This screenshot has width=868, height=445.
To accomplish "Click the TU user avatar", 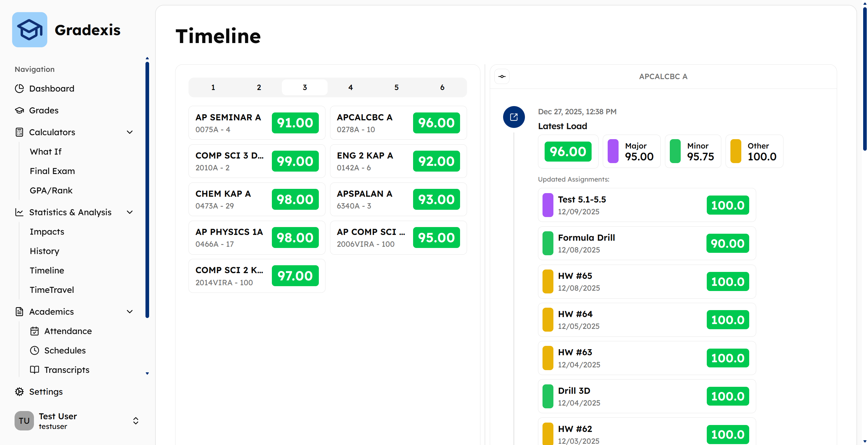I will (x=24, y=421).
